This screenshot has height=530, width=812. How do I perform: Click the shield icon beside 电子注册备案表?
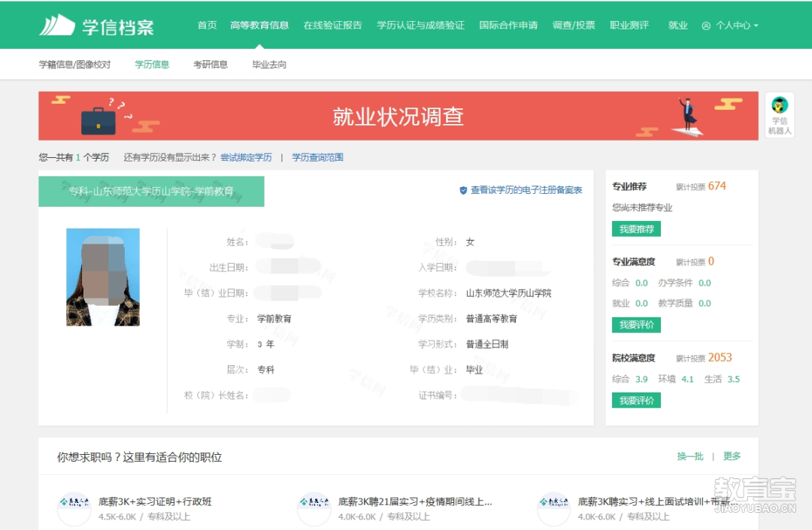point(463,190)
